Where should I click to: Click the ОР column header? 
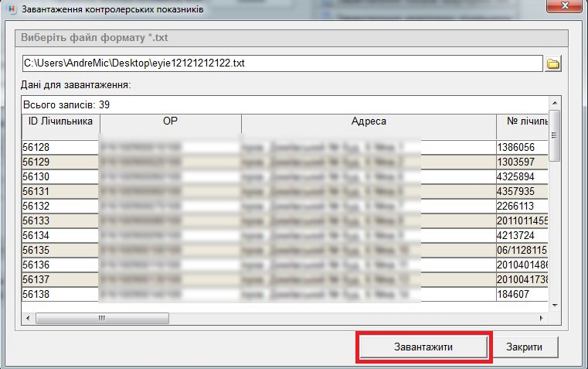(x=170, y=122)
